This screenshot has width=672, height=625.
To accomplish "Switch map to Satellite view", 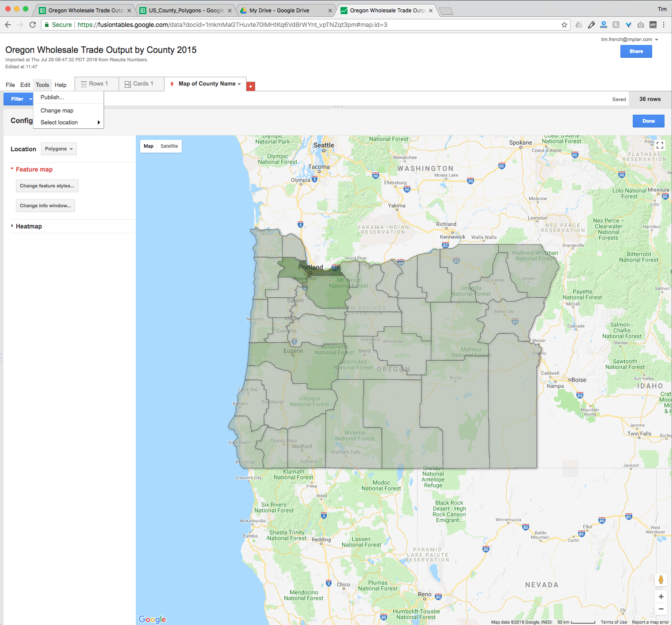I will 169,146.
